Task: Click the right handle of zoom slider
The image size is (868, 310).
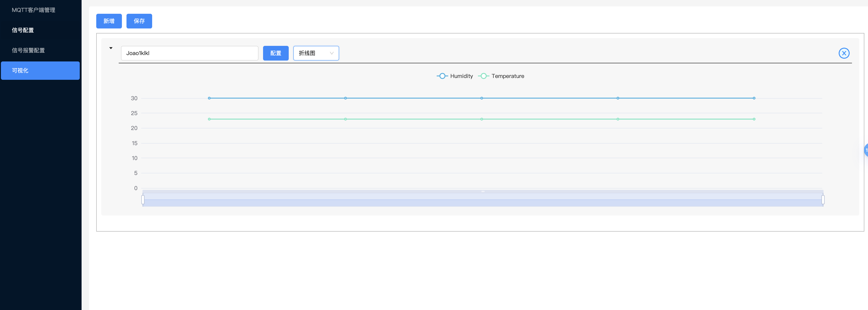Action: 823,200
